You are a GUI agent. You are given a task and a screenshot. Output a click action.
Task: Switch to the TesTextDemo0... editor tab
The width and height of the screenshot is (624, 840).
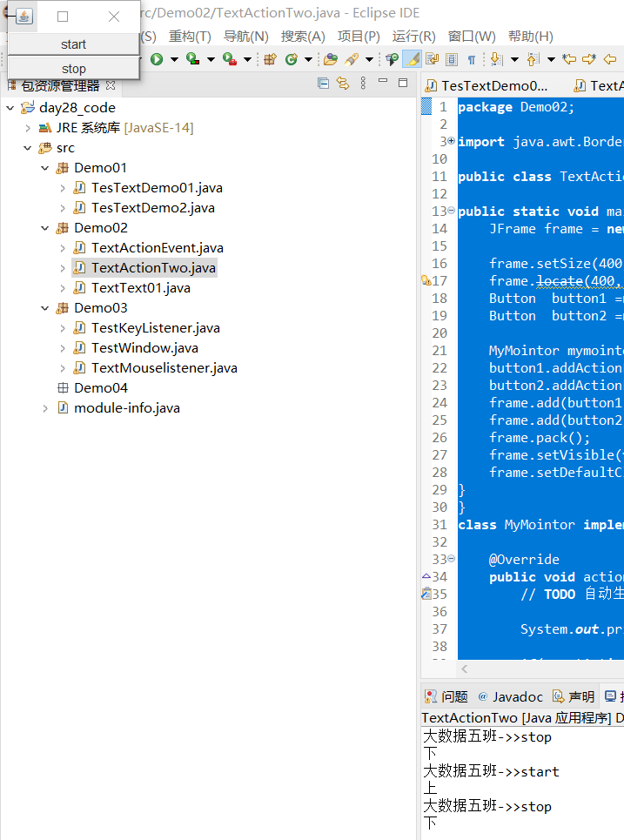pos(486,85)
